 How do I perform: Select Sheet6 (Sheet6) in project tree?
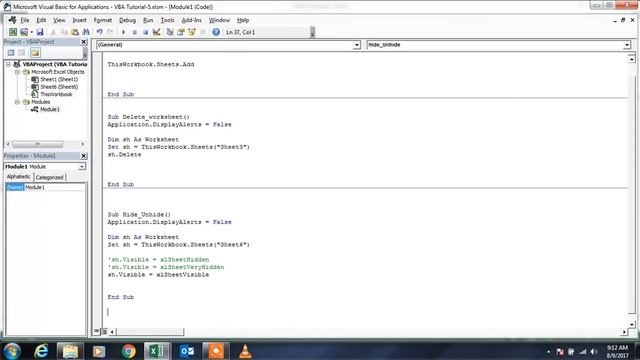point(59,87)
